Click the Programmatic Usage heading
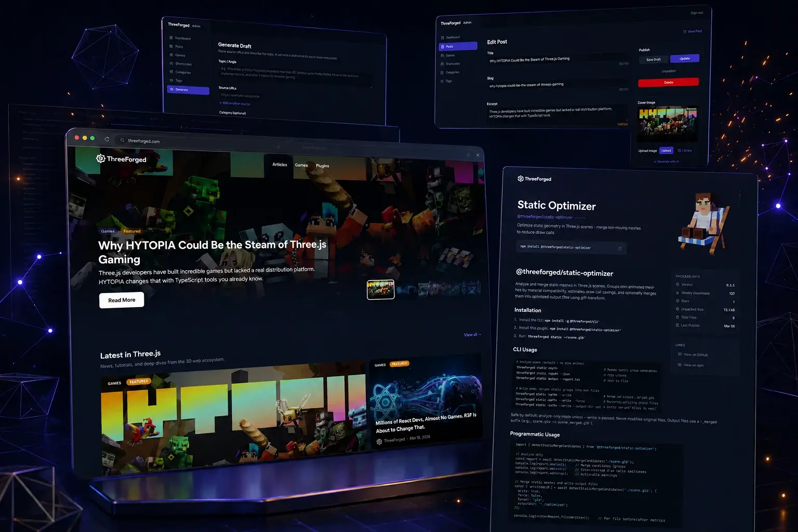This screenshot has width=798, height=532. (535, 434)
